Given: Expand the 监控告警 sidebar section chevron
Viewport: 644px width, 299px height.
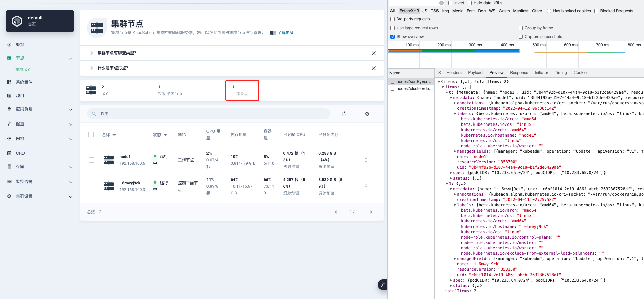Looking at the screenshot, I should (x=71, y=182).
